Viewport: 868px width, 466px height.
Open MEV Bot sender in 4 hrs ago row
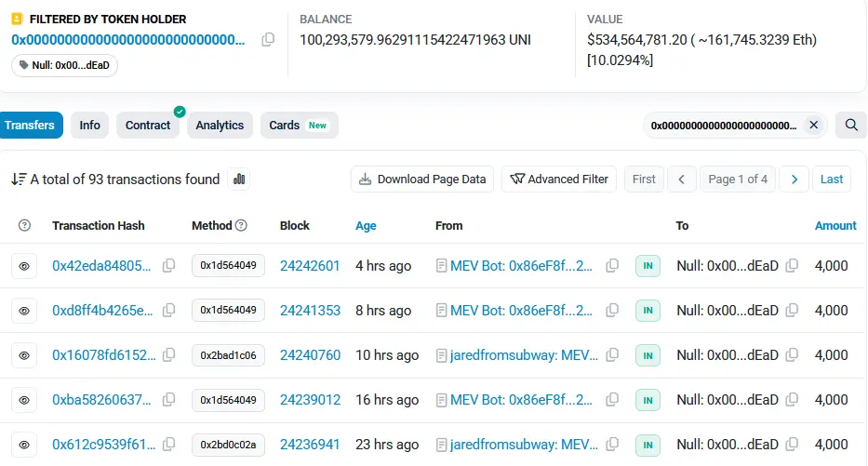tap(522, 266)
